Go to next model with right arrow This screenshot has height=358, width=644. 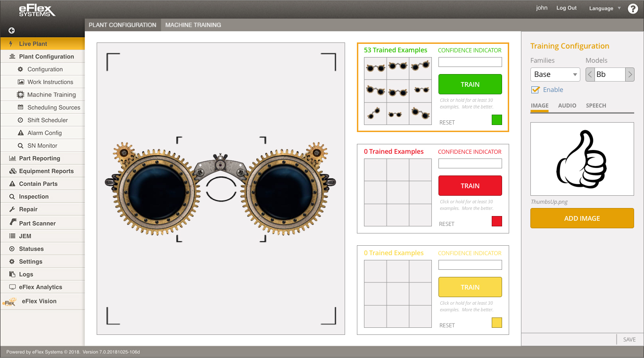point(629,75)
